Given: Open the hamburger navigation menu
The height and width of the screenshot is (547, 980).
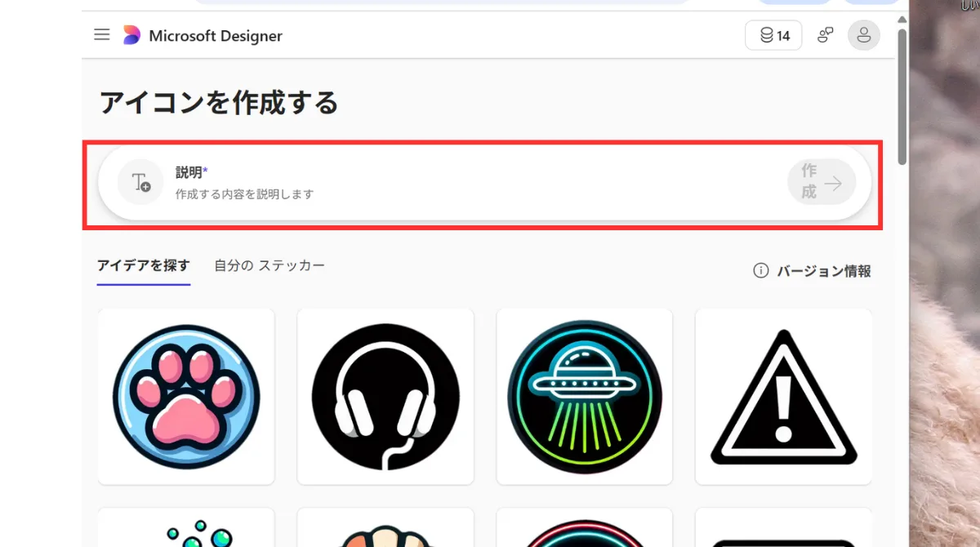Looking at the screenshot, I should pos(102,35).
